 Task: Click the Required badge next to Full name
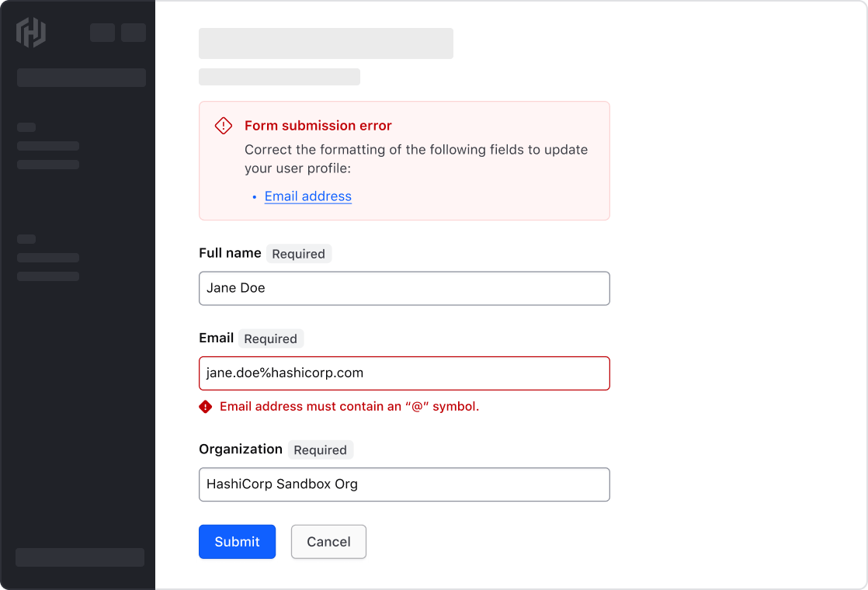(299, 254)
